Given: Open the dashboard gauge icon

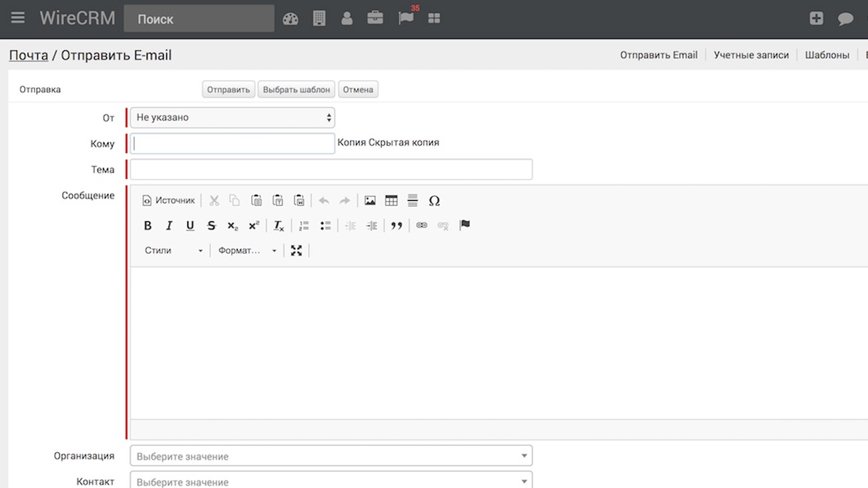Looking at the screenshot, I should pyautogui.click(x=290, y=19).
